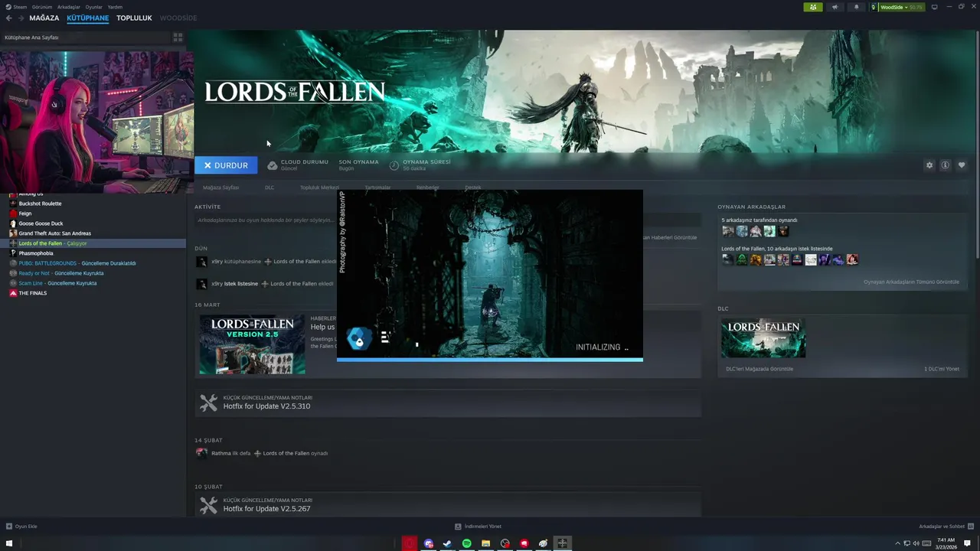Open the notifications bell icon
Viewport: 980px width, 551px height.
[856, 7]
